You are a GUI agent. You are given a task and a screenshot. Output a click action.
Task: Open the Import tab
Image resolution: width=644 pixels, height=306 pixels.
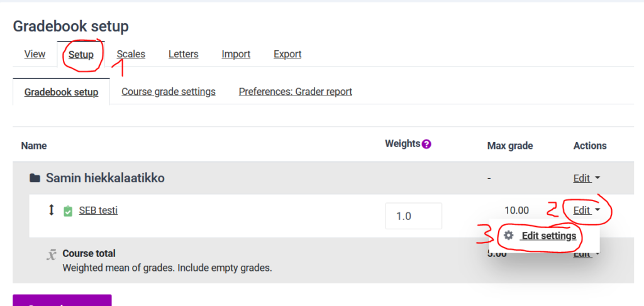[x=236, y=54]
